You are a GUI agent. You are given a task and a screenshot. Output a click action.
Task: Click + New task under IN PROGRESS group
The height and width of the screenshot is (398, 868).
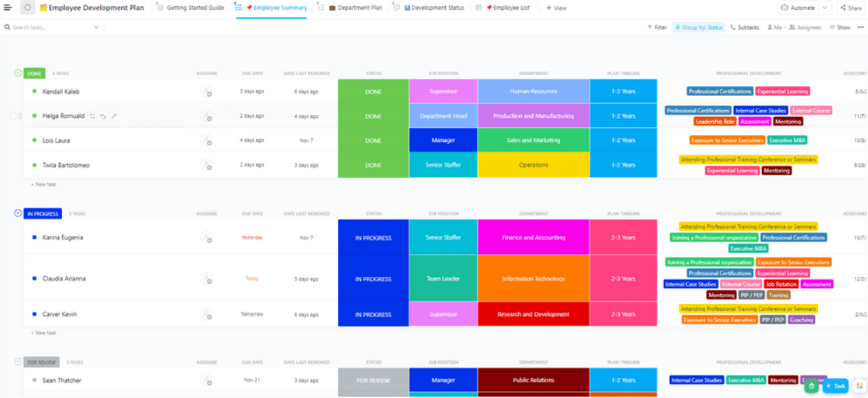[44, 333]
